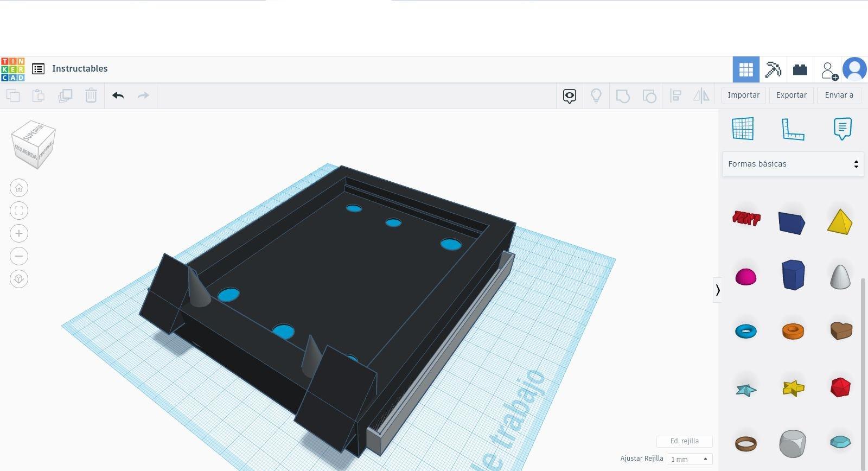This screenshot has height=471, width=868.
Task: Pick the brown heart shape
Action: point(841,330)
